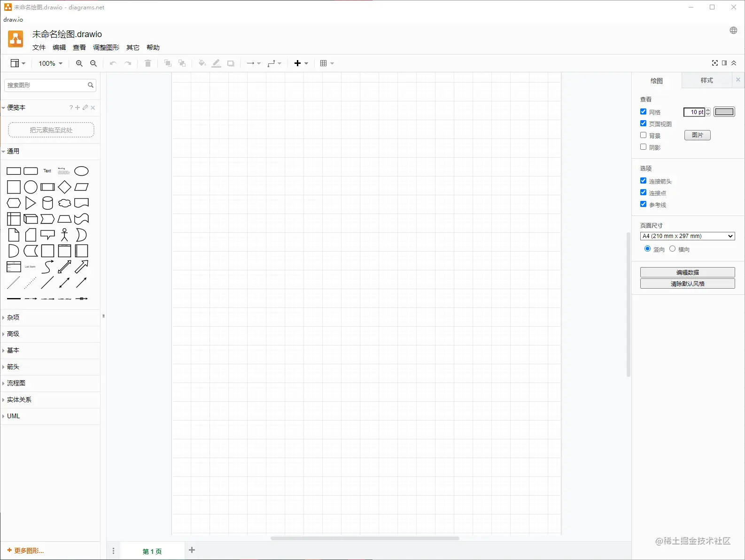745x560 pixels.
Task: Click the fullscreen icon in toolbar
Action: (715, 63)
